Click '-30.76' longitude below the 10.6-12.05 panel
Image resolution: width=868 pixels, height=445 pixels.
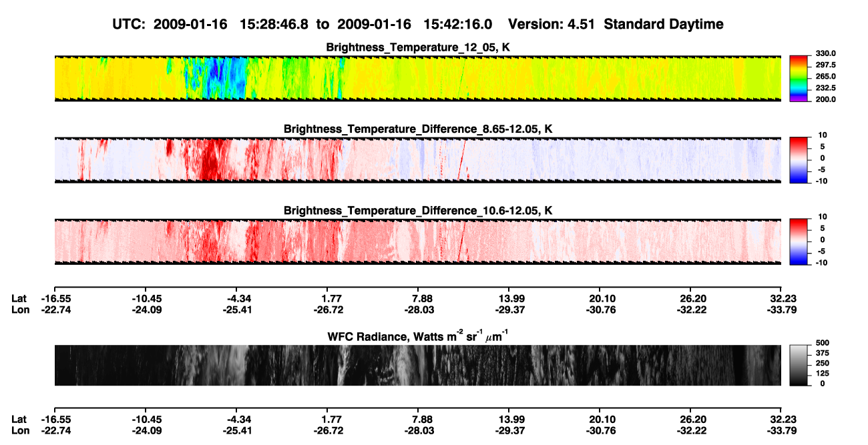click(x=600, y=310)
